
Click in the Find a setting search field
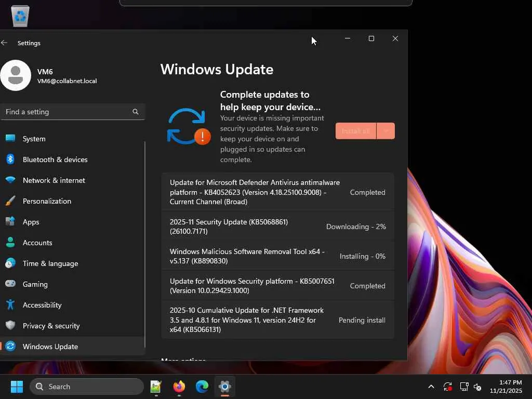coord(73,112)
